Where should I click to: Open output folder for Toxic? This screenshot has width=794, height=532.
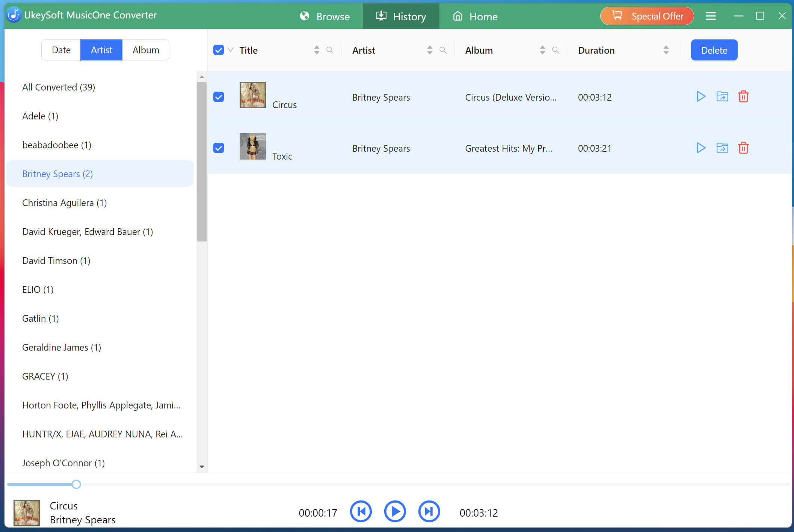coord(722,148)
